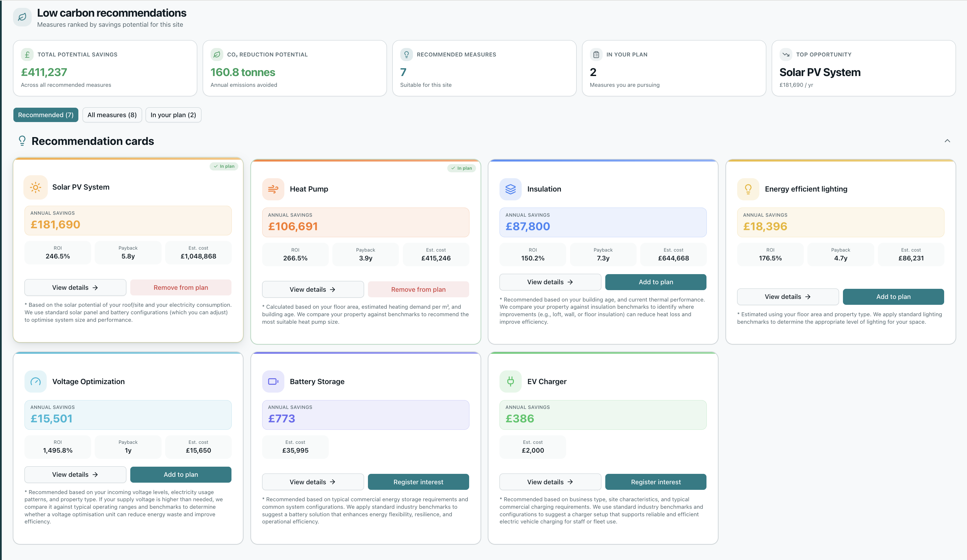Click the Energy efficient lighting bulb icon
Image resolution: width=967 pixels, height=560 pixels.
pos(748,189)
